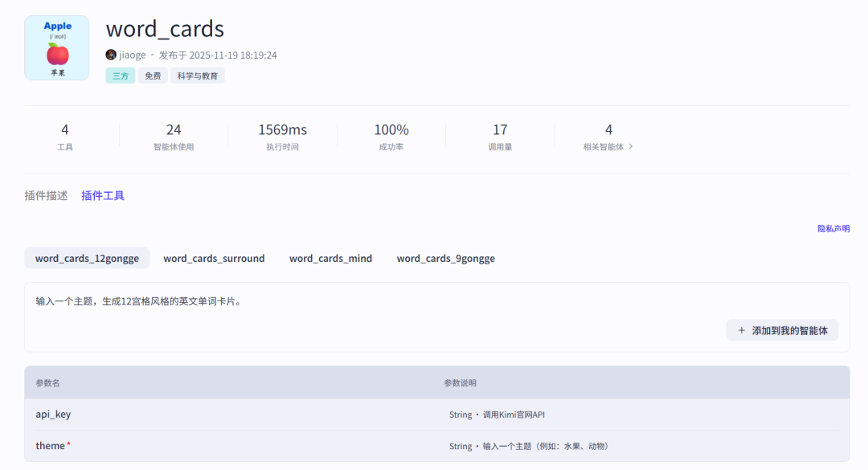Select the word_cards_surround tool tab
The width and height of the screenshot is (868, 470).
(214, 258)
